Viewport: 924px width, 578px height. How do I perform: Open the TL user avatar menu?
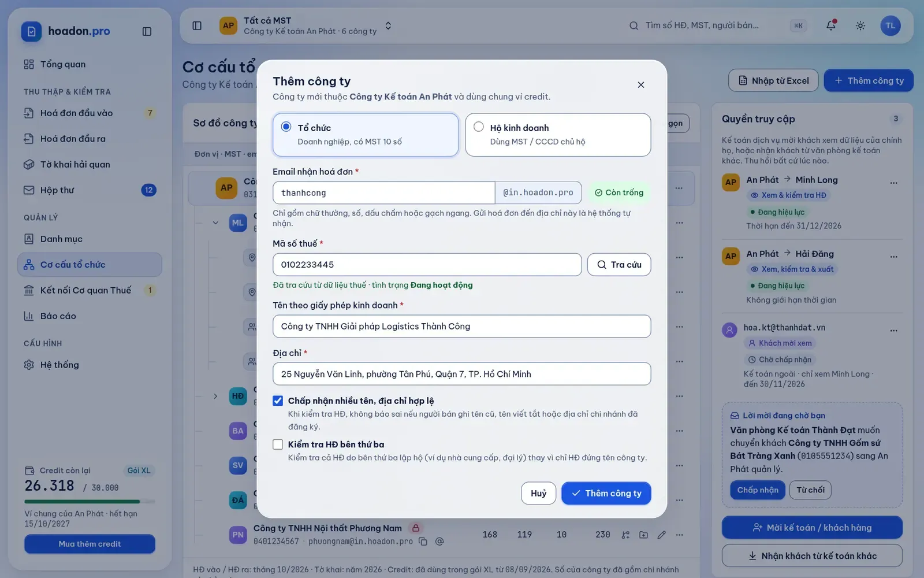pos(891,25)
